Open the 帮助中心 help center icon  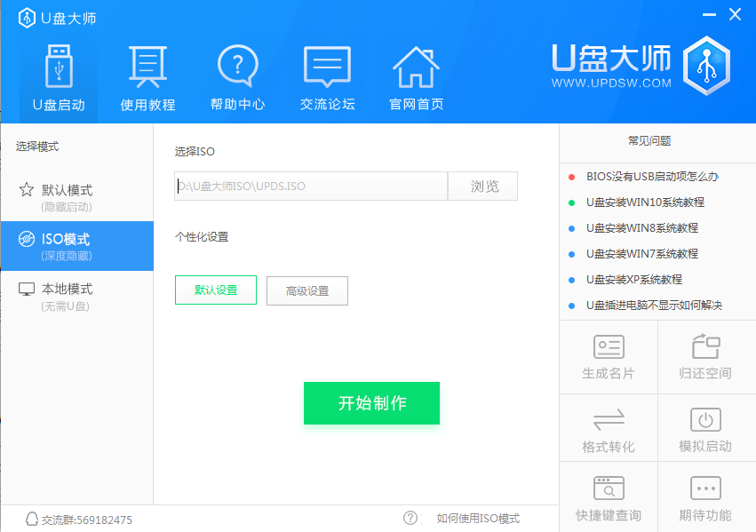pyautogui.click(x=237, y=78)
